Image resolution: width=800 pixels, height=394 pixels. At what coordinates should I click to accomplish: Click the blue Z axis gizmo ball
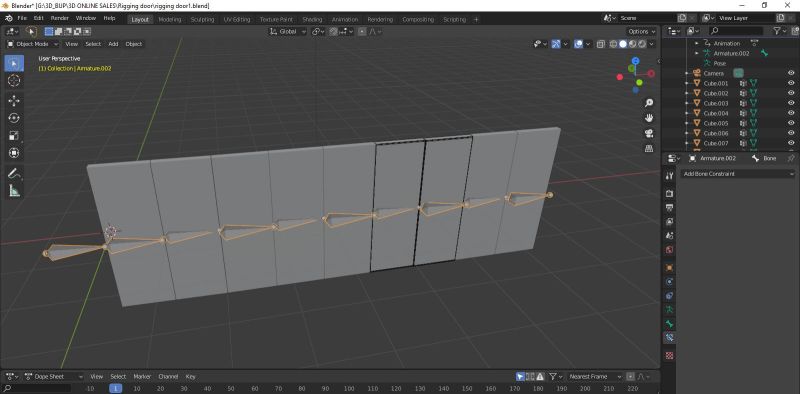point(635,61)
